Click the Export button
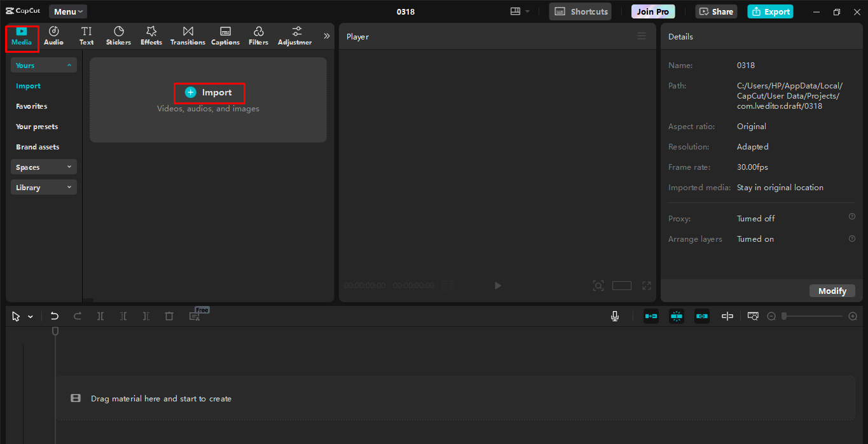Image resolution: width=868 pixels, height=444 pixels. pos(771,11)
